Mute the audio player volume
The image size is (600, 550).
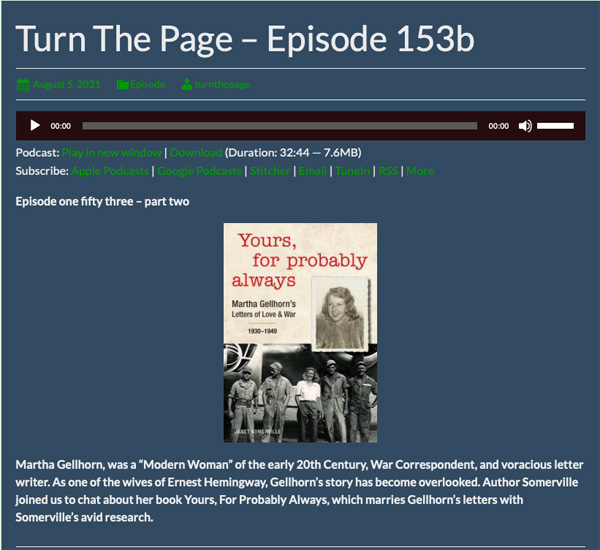click(525, 126)
